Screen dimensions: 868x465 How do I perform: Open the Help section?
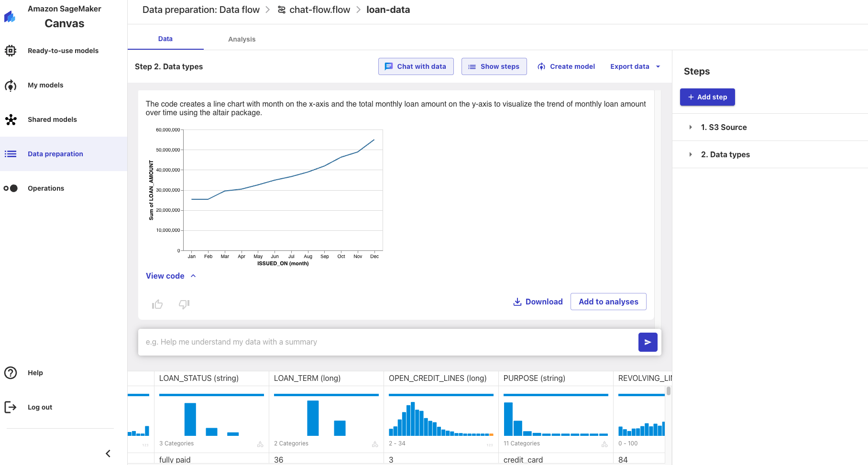click(35, 373)
